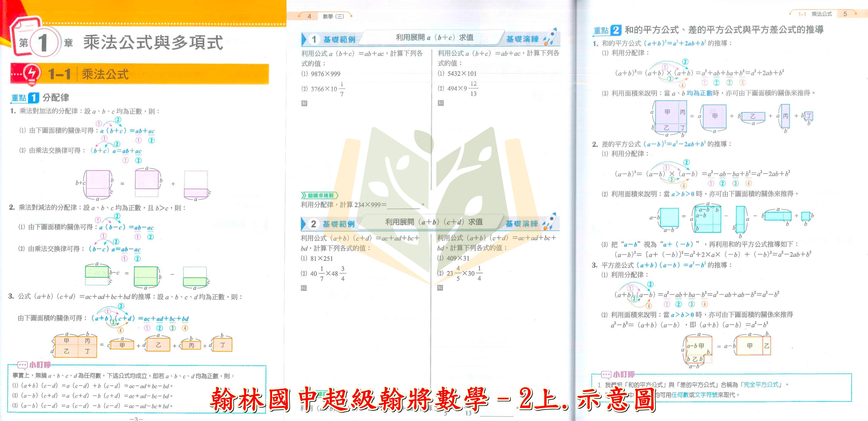Click the 解 box under 3766×10 1/7

pos(305,103)
